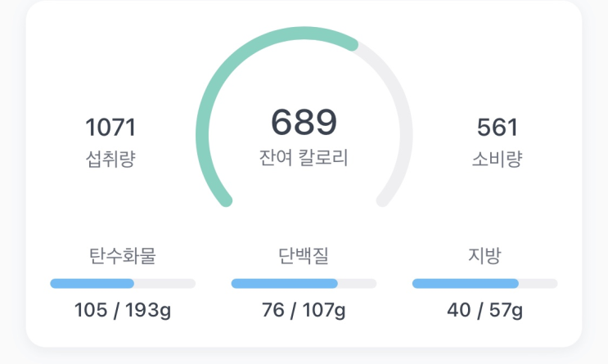The image size is (608, 364).
Task: Click the gray remainder of carbohydrate bar
Action: [x=164, y=283]
